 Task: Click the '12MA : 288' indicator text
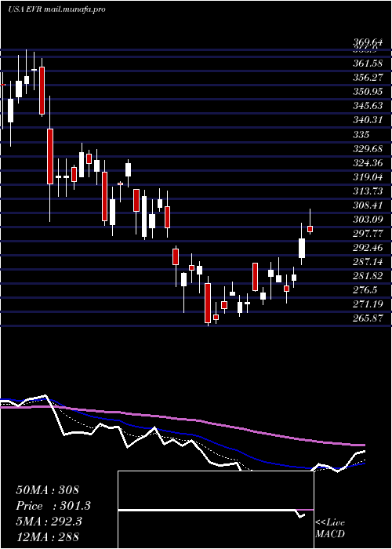(48, 536)
